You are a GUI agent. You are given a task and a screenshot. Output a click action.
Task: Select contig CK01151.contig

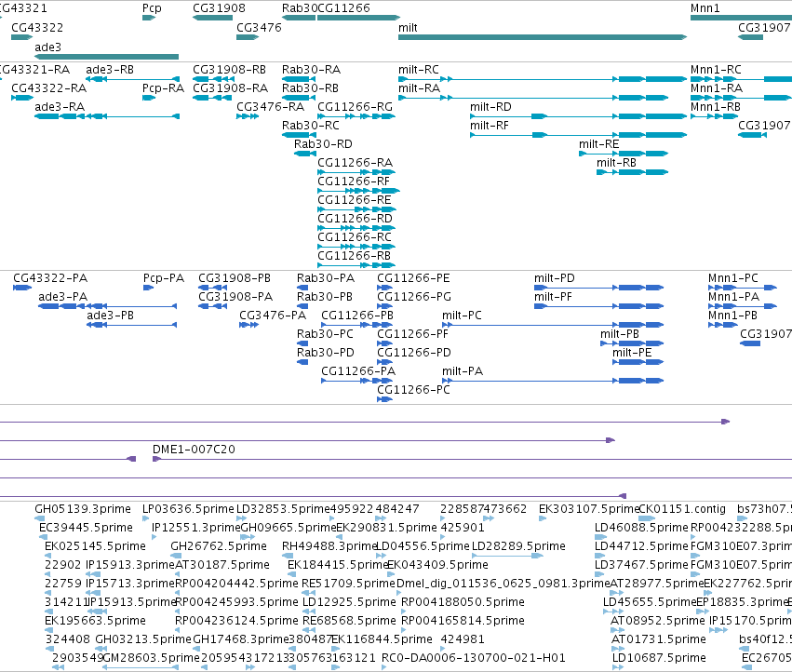(x=682, y=509)
